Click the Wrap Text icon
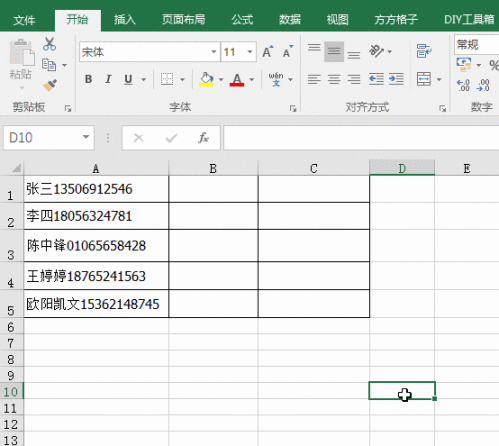This screenshot has width=499, height=446. pyautogui.click(x=424, y=51)
